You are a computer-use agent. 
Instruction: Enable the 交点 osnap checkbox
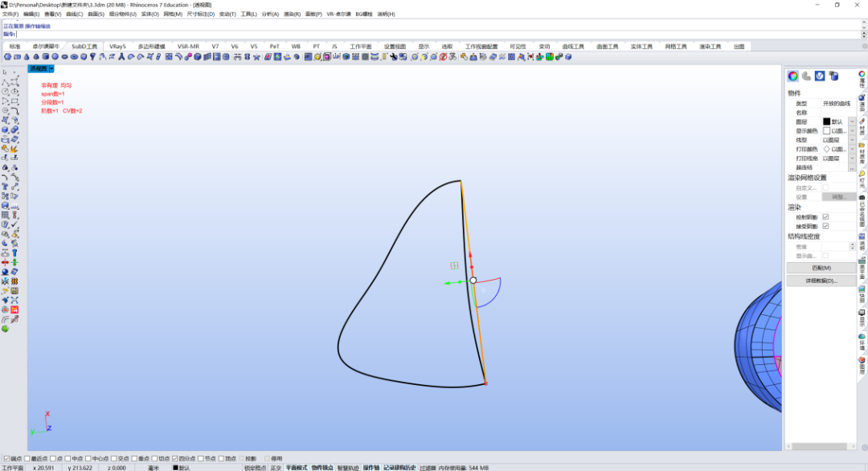coord(113,459)
